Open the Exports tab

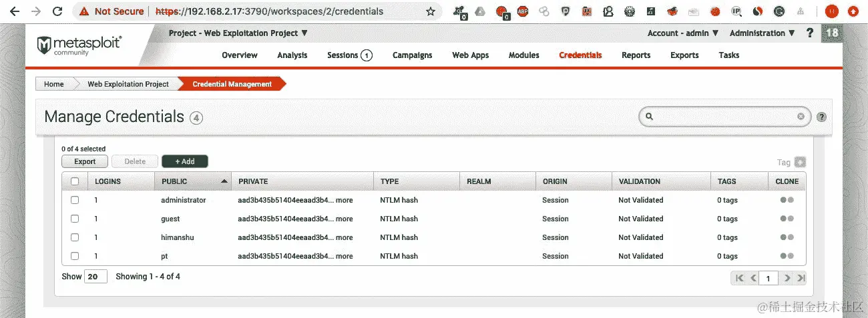coord(684,55)
